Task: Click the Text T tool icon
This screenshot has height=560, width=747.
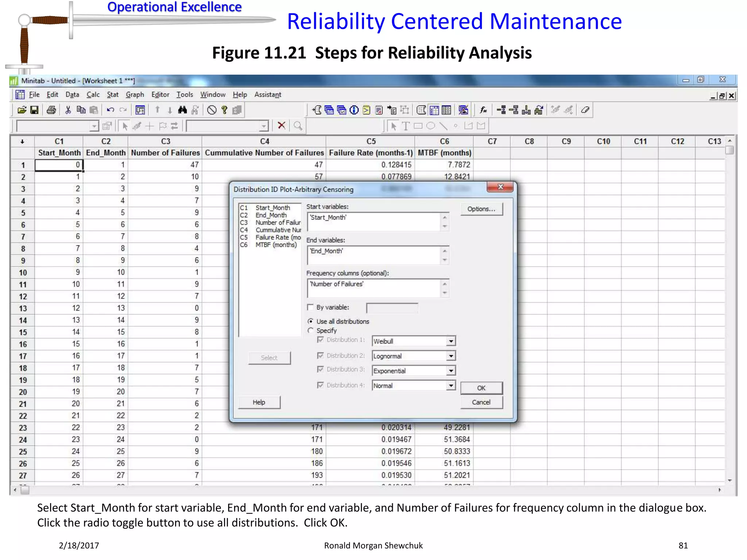Action: (x=406, y=126)
